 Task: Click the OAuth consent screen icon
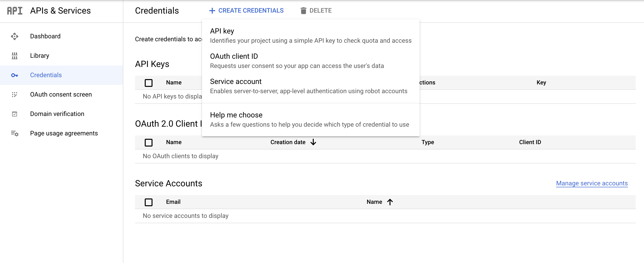pos(15,95)
